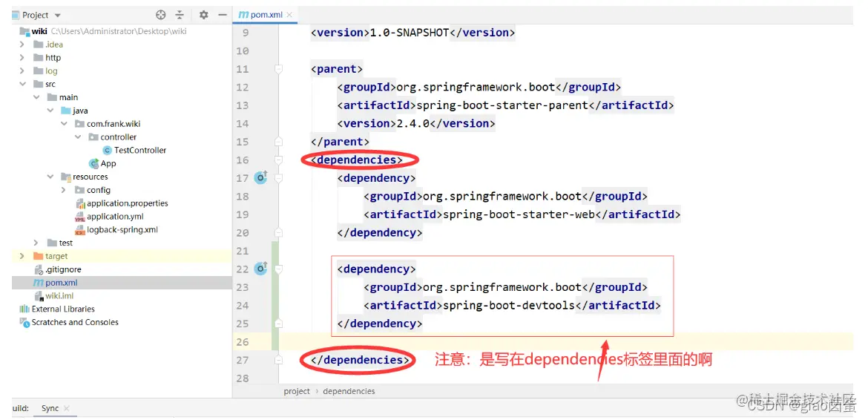
Task: Click the locate/select opened file target icon
Action: pos(160,15)
